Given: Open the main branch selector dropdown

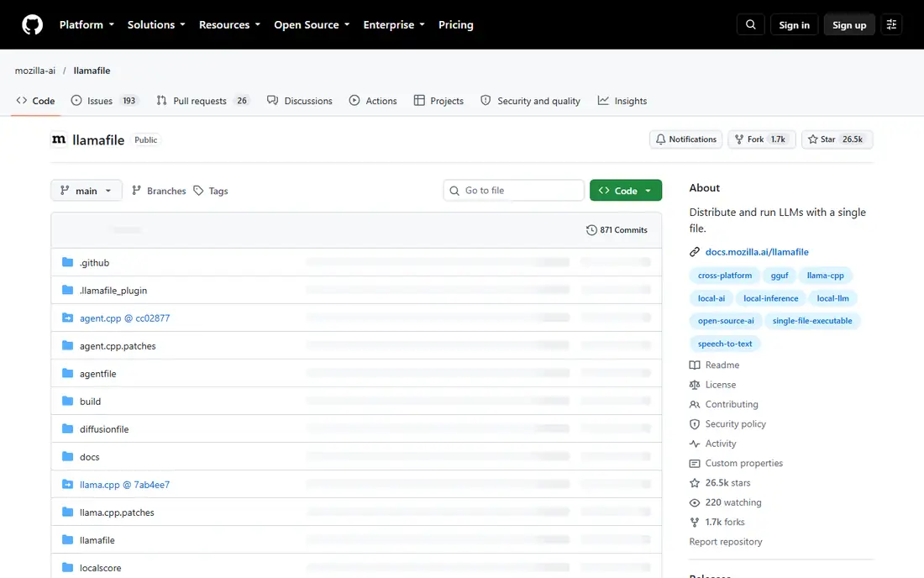Looking at the screenshot, I should [87, 191].
